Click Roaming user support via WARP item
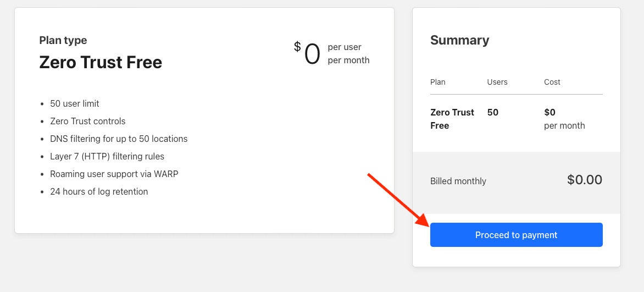 pyautogui.click(x=114, y=174)
